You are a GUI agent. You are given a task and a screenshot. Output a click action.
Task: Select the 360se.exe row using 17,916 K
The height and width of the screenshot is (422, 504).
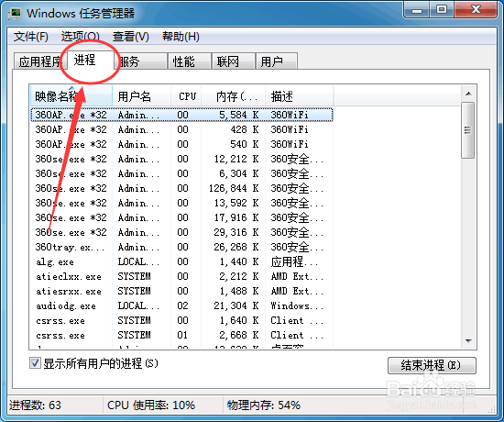coord(181,217)
